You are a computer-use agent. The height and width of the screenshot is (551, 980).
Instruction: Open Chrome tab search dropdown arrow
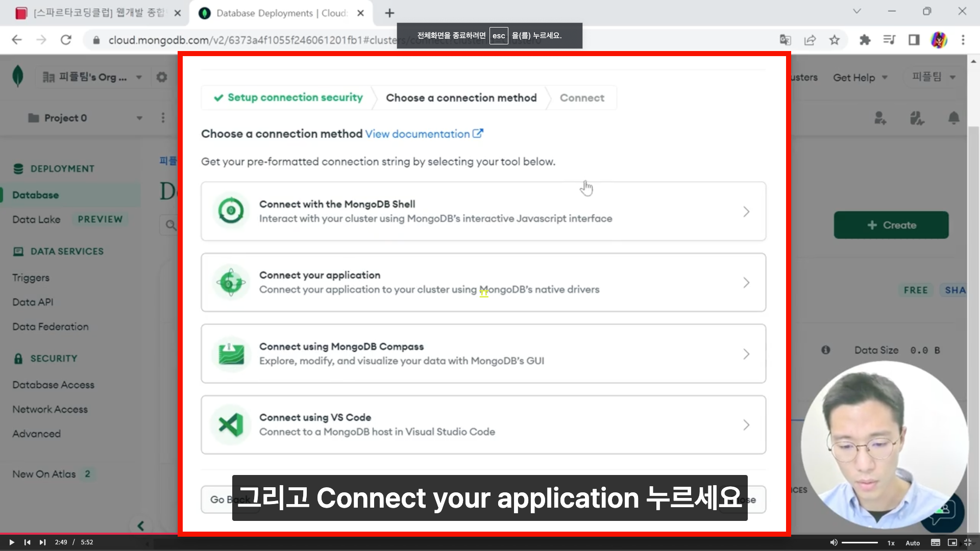click(x=857, y=11)
